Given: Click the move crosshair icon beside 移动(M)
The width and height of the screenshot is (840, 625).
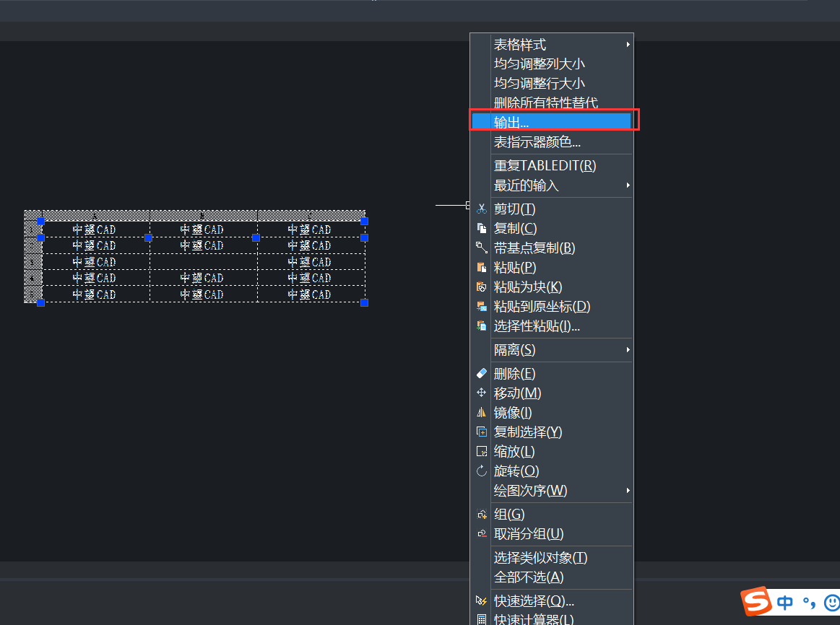Looking at the screenshot, I should coord(482,393).
